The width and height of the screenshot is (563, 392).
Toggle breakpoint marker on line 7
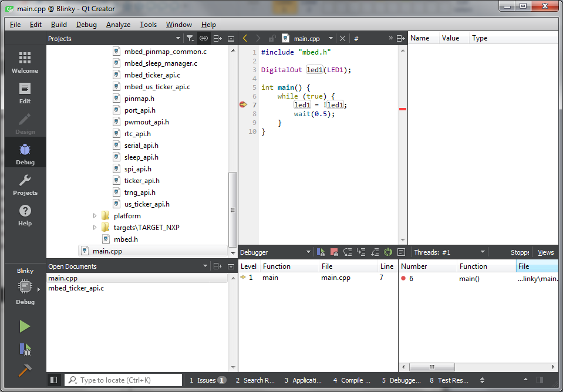[243, 105]
